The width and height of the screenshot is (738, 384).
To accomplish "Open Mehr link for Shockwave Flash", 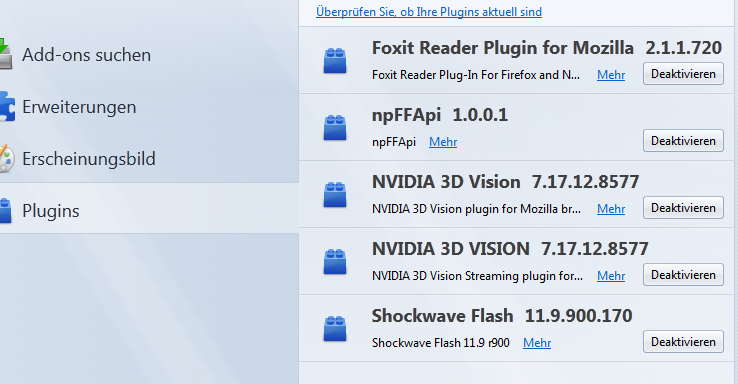I will (x=537, y=343).
